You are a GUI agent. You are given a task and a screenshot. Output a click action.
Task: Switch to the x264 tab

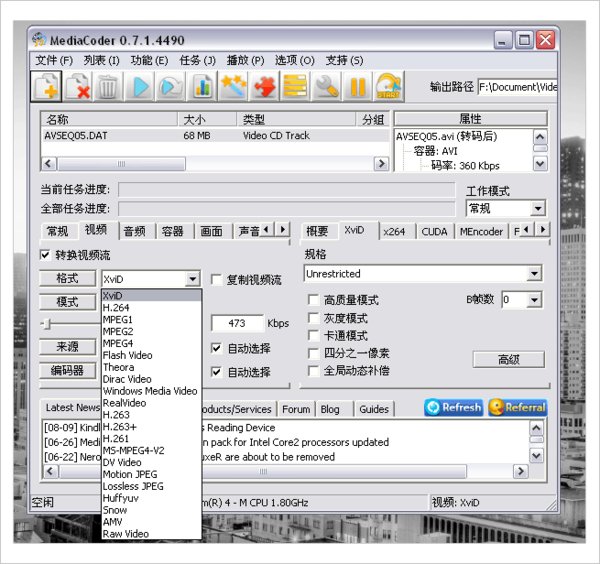point(394,231)
